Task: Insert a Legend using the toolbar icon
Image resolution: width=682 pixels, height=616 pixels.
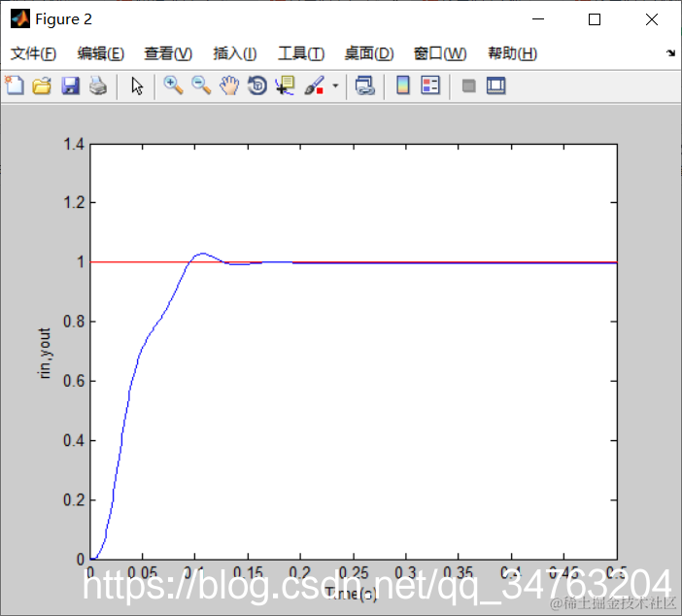Action: 430,86
